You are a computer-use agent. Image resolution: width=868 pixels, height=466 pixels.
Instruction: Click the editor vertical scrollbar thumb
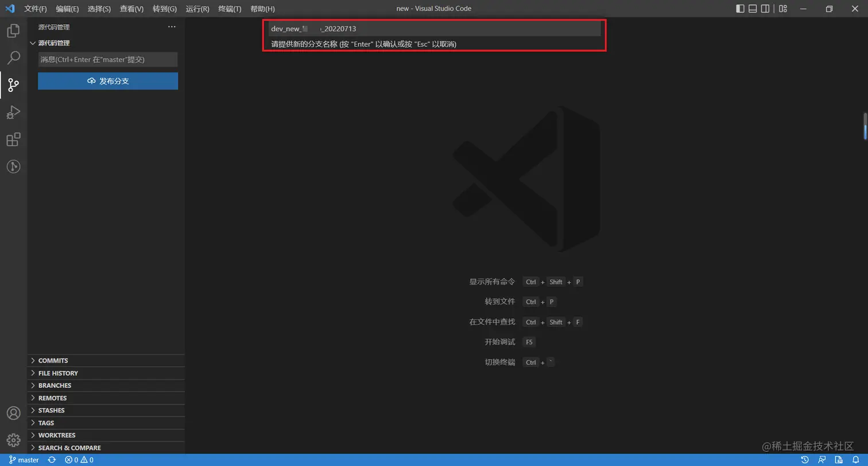coord(865,125)
